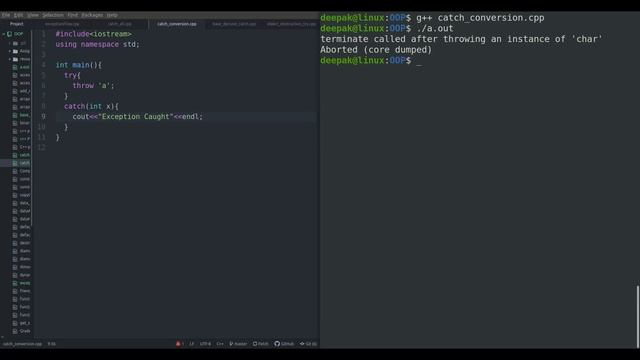This screenshot has width=640, height=360.
Task: Open the Git panel from status bar
Action: [x=308, y=344]
